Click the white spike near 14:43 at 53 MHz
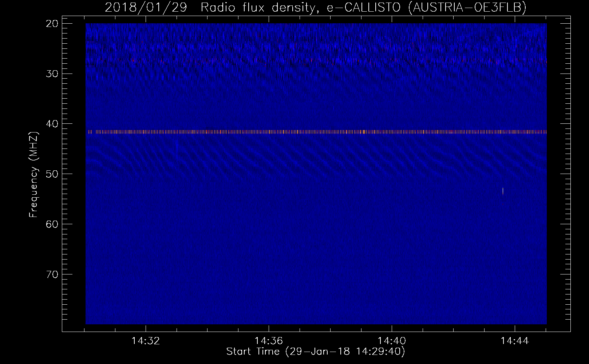The height and width of the screenshot is (364, 589). click(x=503, y=191)
